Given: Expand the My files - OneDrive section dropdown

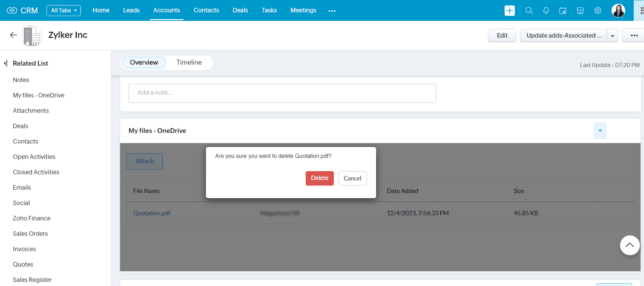Looking at the screenshot, I should (x=600, y=131).
